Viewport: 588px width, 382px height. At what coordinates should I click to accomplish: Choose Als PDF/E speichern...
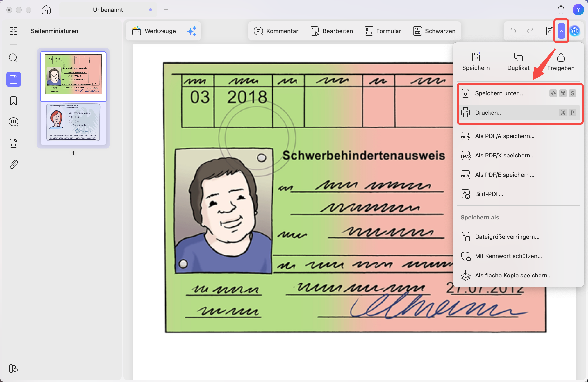click(518, 175)
